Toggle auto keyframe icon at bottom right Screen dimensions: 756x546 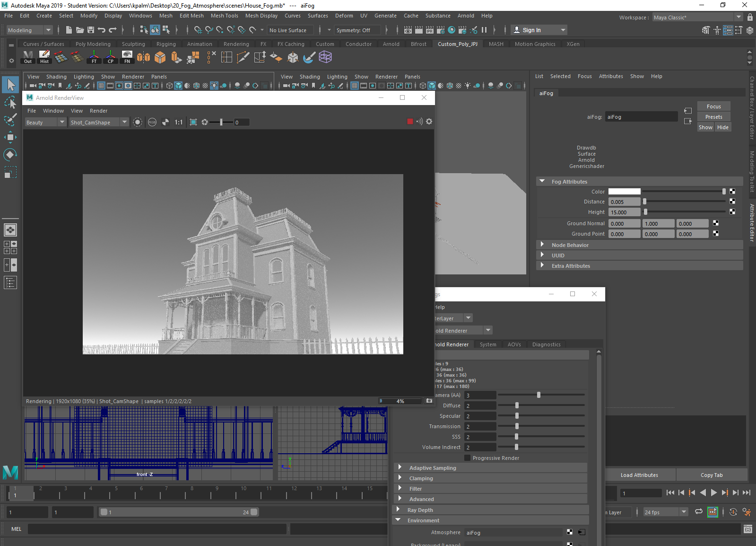pos(733,512)
